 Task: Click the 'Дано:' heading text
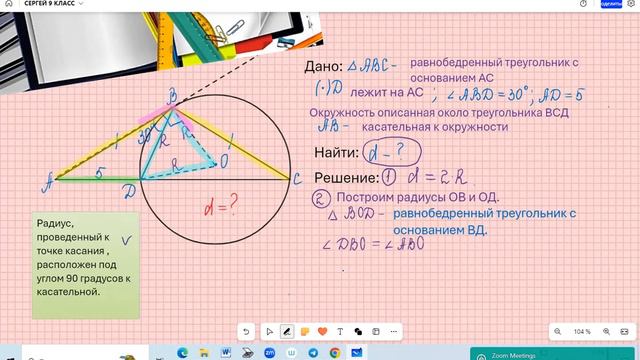[323, 67]
